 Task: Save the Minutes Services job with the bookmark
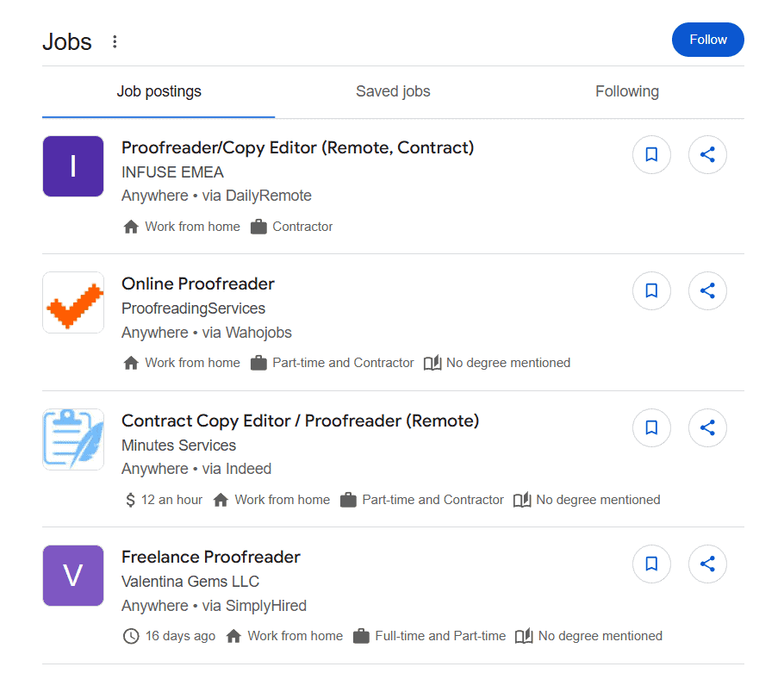[651, 427]
